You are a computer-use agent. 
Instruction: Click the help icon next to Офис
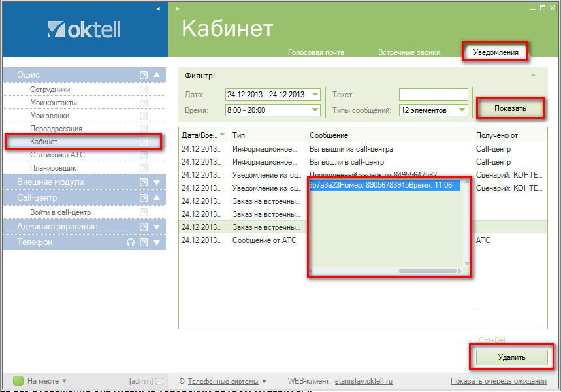(144, 75)
